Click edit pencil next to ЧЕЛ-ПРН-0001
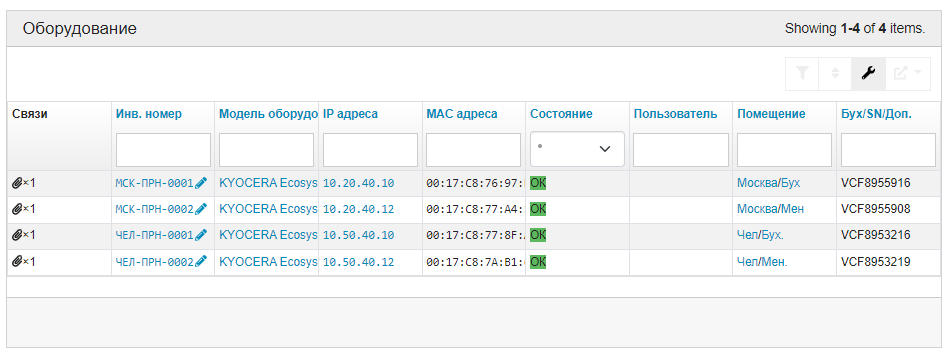Viewport: 946px width, 363px height. point(201,235)
